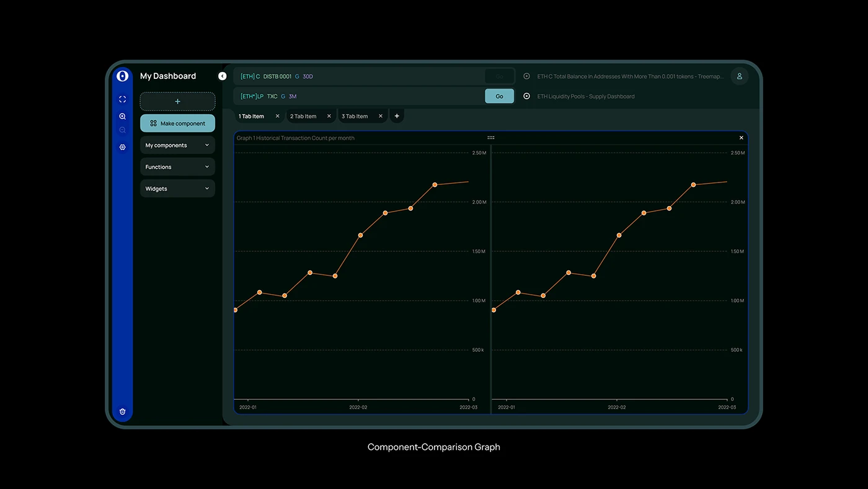This screenshot has height=489, width=868.
Task: Expand the Widgets dropdown
Action: click(177, 188)
